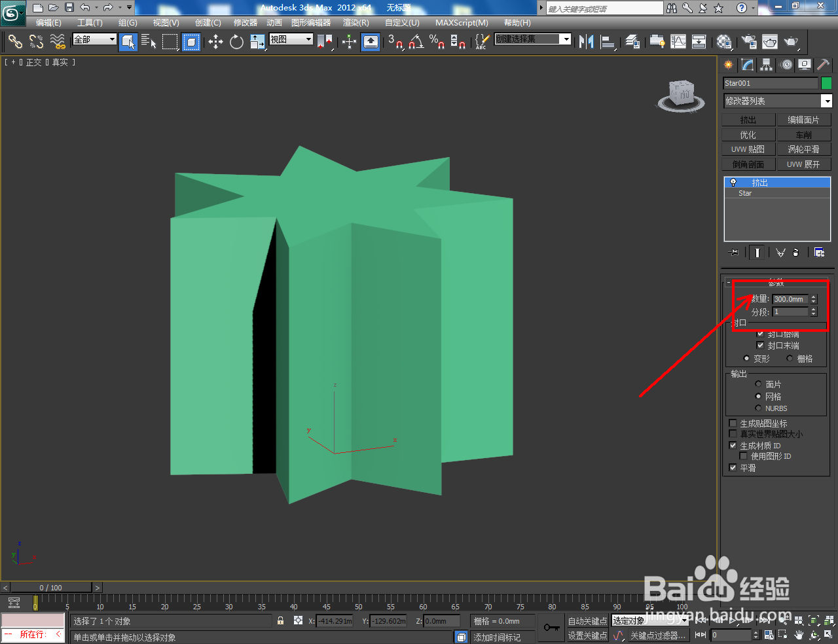The width and height of the screenshot is (838, 644).
Task: Open the Material Editor
Action: pos(724,41)
